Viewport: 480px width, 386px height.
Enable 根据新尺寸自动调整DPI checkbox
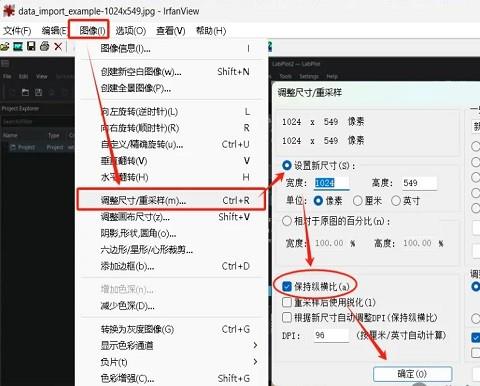[x=287, y=317]
